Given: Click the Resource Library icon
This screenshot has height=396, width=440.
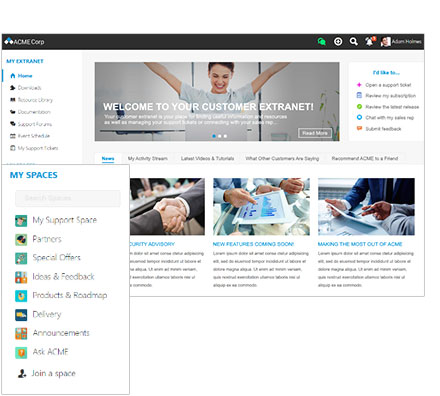Looking at the screenshot, I should click(x=13, y=100).
